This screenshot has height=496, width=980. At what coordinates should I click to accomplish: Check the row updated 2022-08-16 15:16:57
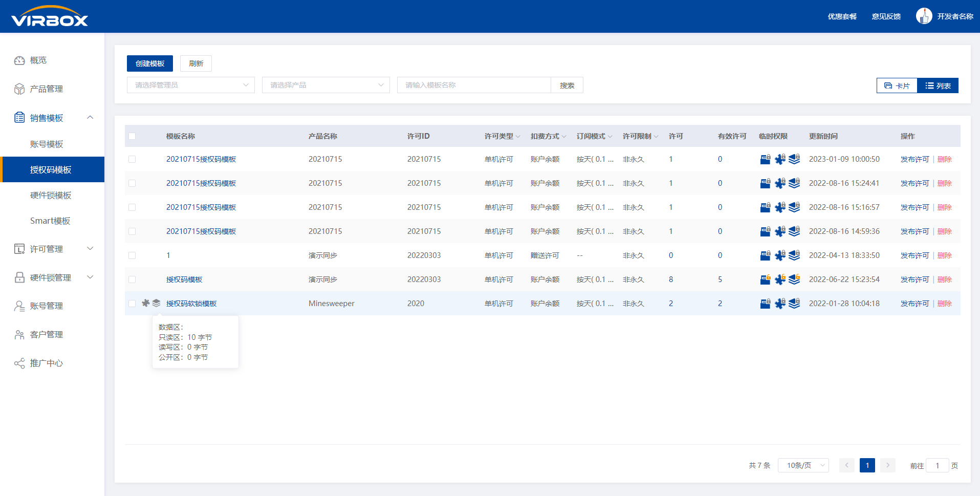point(132,207)
